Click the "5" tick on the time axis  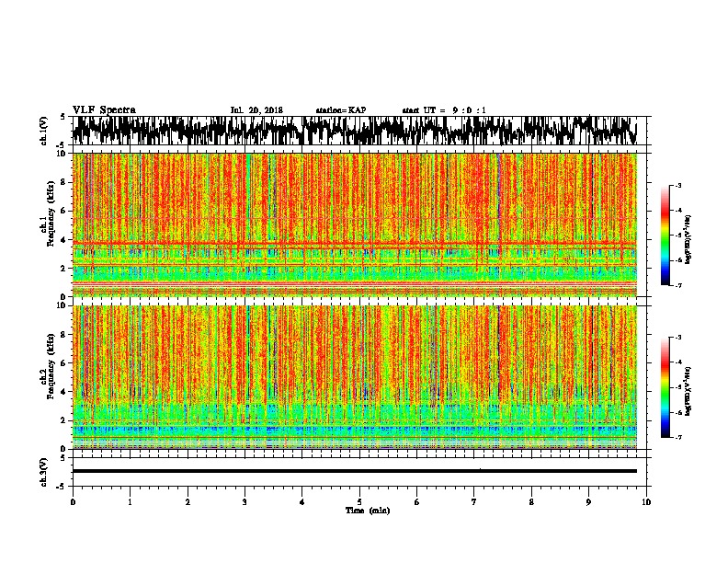359,502
